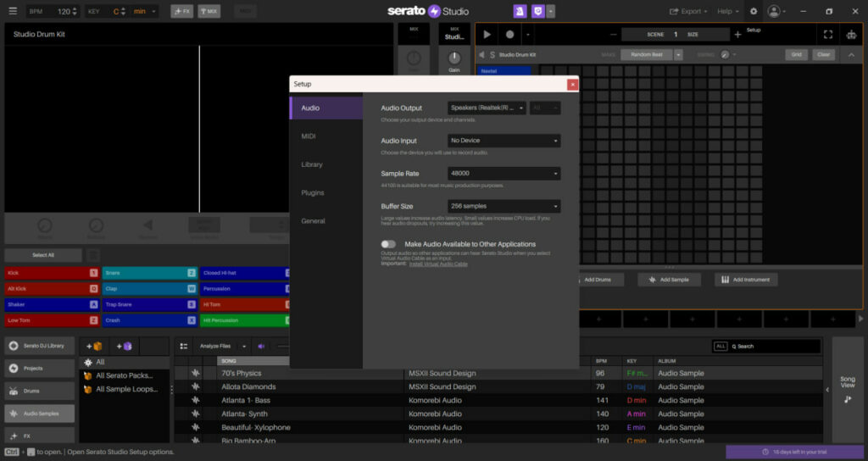This screenshot has width=868, height=461.
Task: Toggle library list view icon
Action: 184,347
